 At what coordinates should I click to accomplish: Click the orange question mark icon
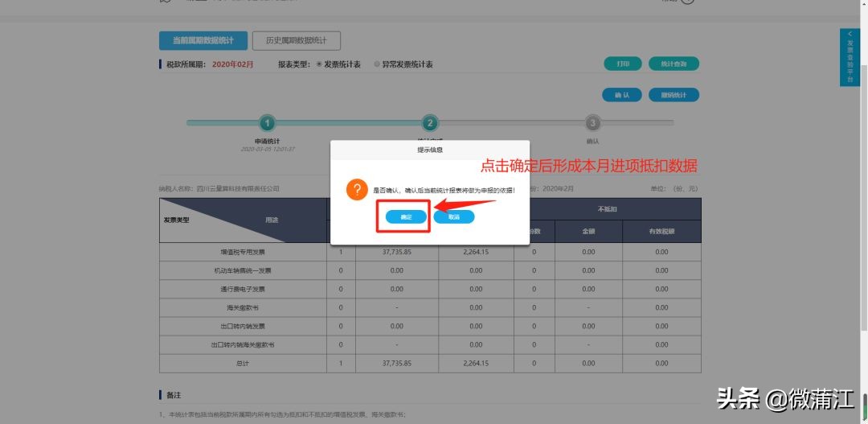pos(357,190)
